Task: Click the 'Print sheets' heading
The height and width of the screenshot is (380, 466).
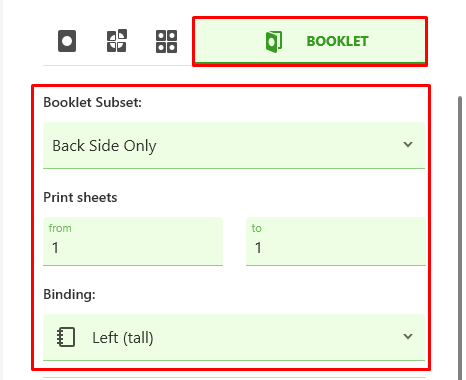Action: 80,197
